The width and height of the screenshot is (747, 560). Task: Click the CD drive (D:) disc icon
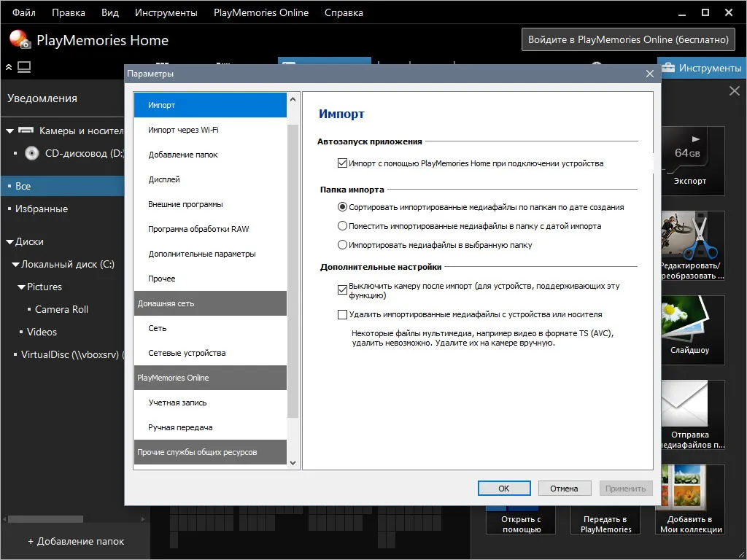pos(32,153)
